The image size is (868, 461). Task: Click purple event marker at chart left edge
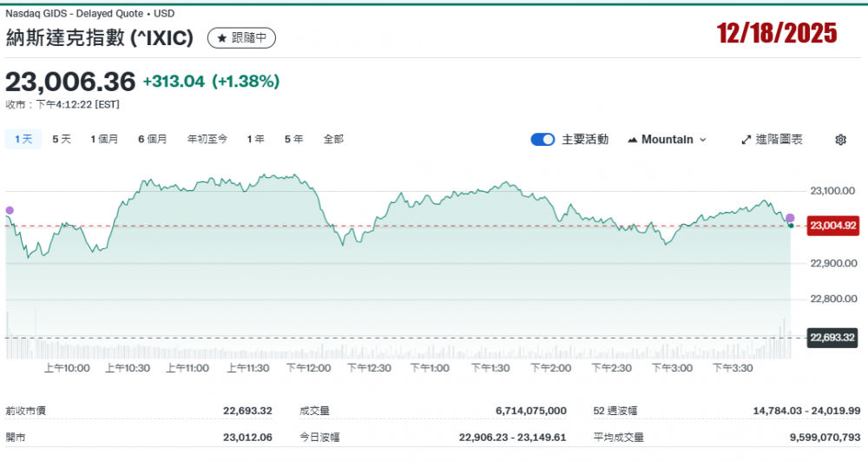click(10, 210)
